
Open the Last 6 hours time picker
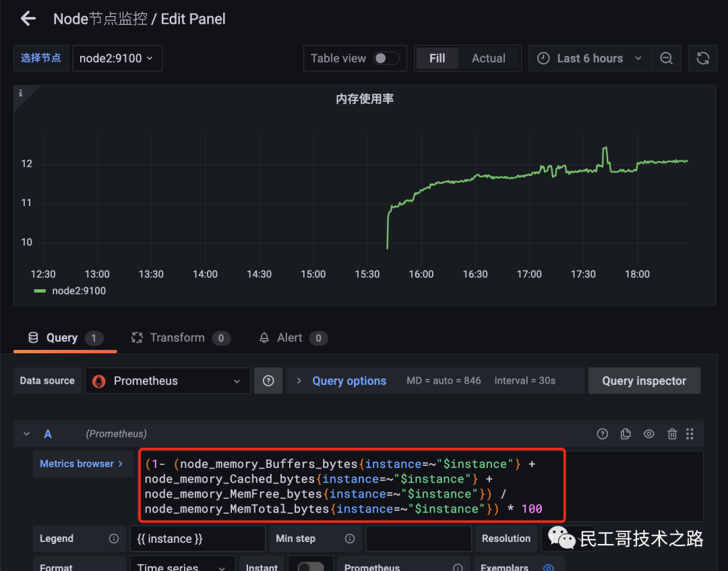590,58
